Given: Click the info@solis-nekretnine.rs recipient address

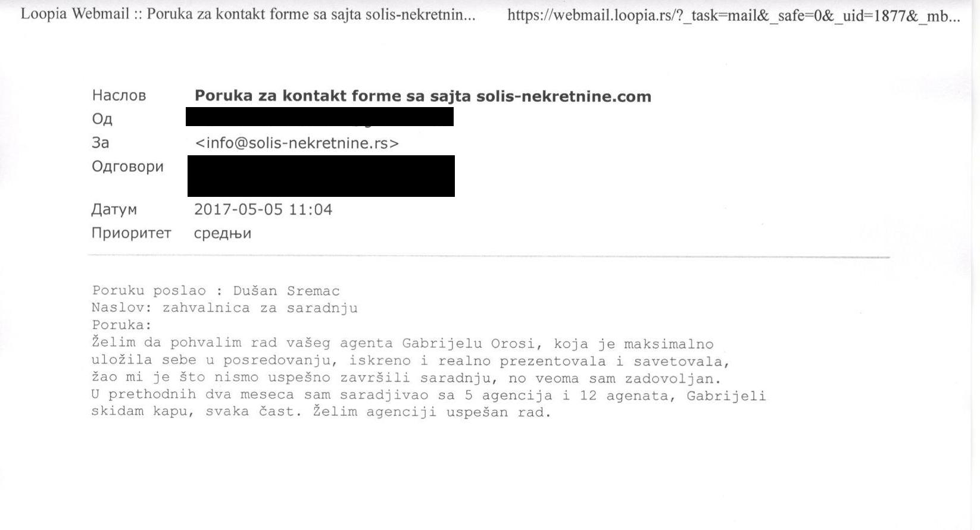Looking at the screenshot, I should click(x=297, y=143).
